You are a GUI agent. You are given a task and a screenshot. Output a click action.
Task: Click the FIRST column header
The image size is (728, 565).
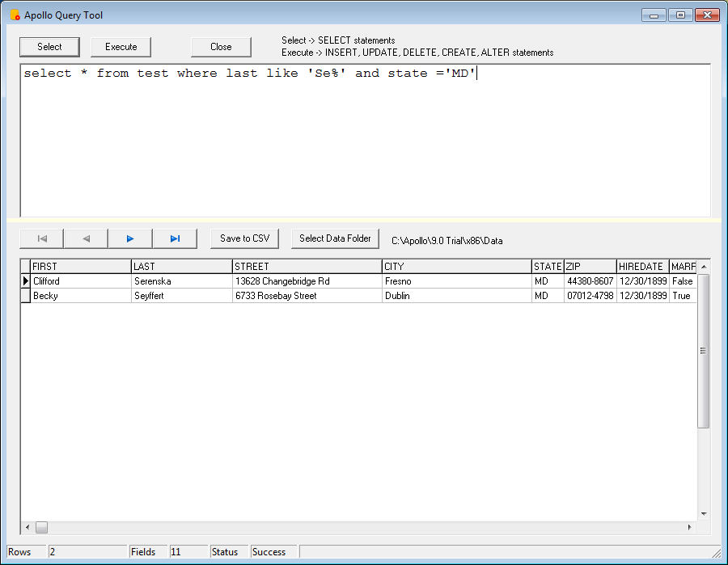coord(80,267)
